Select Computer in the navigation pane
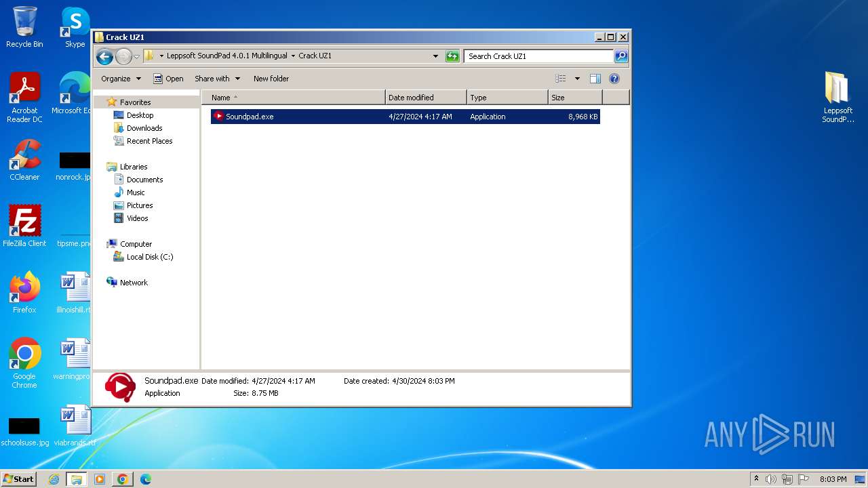The height and width of the screenshot is (488, 868). pyautogui.click(x=136, y=244)
